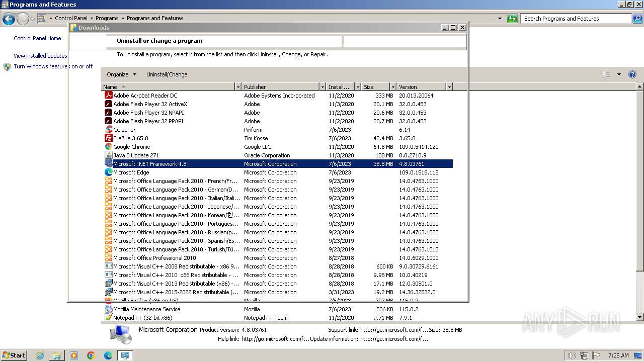Click the CCleaner program icon
This screenshot has height=362, width=644.
[x=108, y=130]
